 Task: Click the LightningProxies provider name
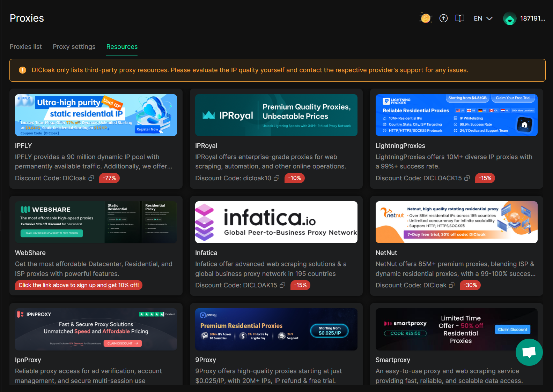(x=400, y=146)
